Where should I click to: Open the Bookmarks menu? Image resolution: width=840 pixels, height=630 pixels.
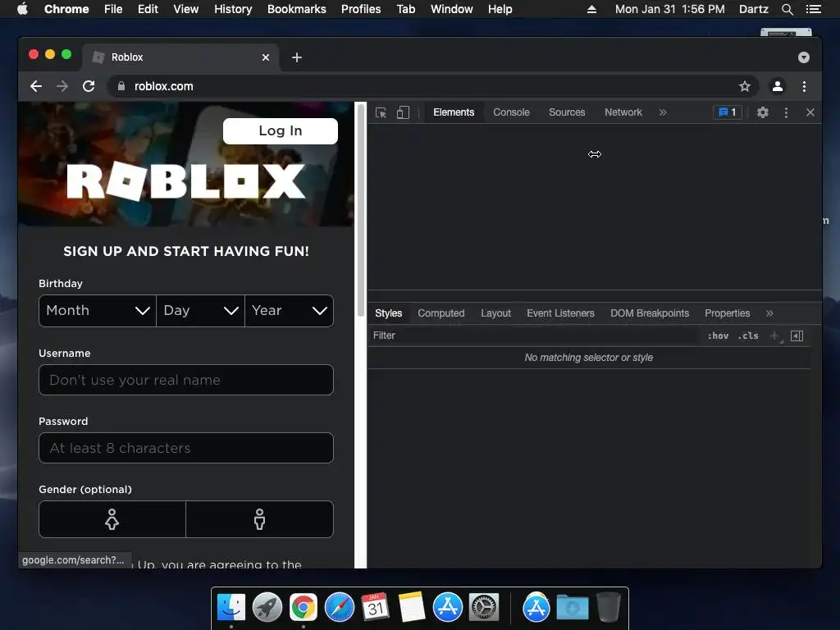(x=297, y=9)
